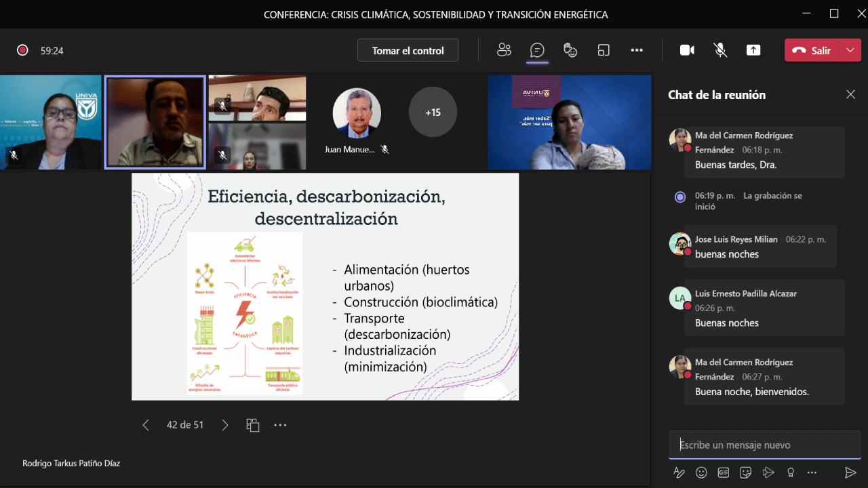Toggle the camera on or off
868x488 pixels.
click(687, 50)
